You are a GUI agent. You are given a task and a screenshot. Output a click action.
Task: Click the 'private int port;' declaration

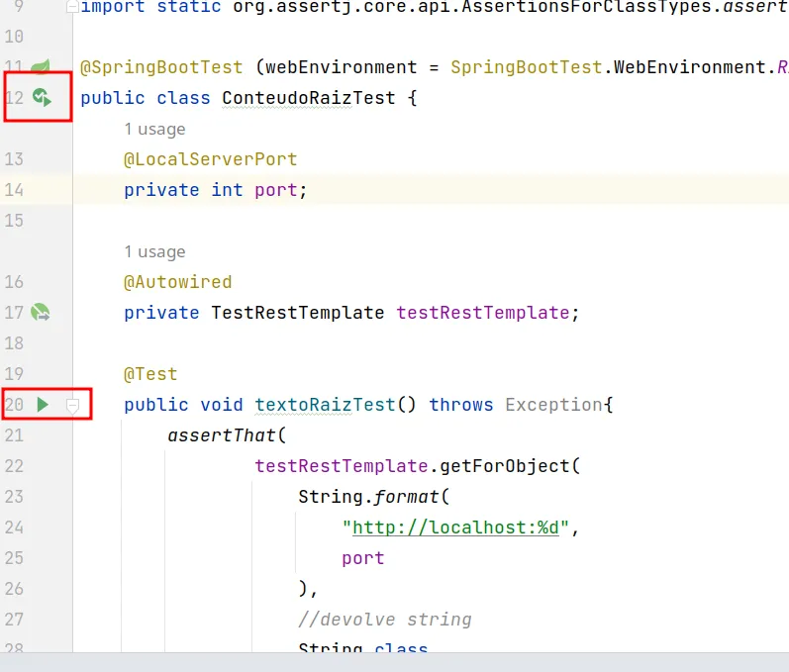coord(216,190)
